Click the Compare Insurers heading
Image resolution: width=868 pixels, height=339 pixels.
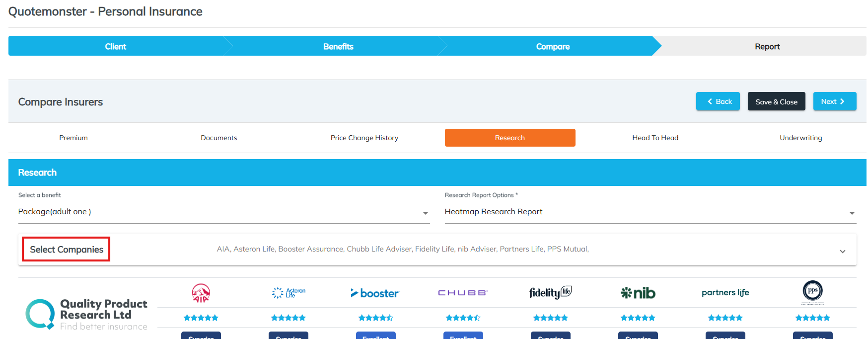61,102
